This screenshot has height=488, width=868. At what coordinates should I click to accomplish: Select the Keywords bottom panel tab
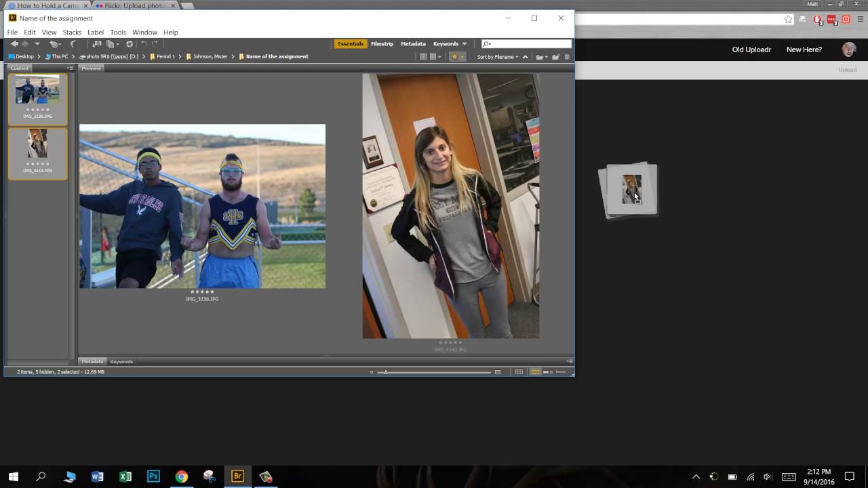[x=121, y=362]
